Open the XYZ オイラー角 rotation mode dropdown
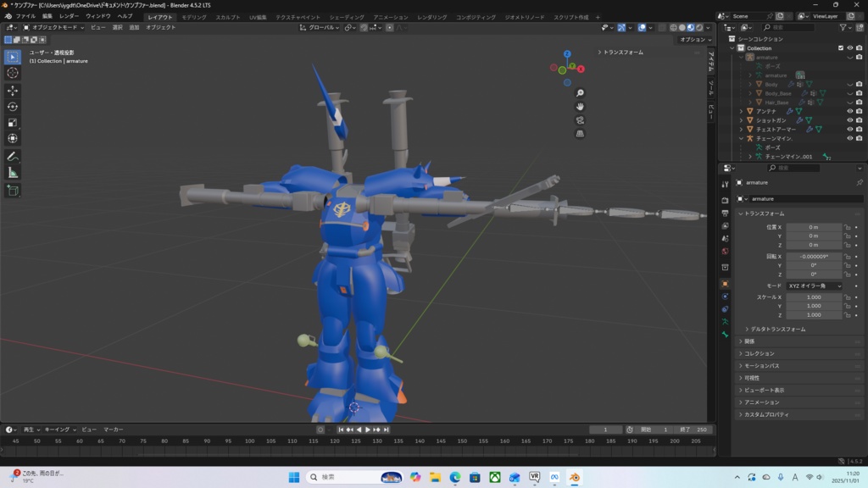This screenshot has height=488, width=868. click(x=814, y=286)
